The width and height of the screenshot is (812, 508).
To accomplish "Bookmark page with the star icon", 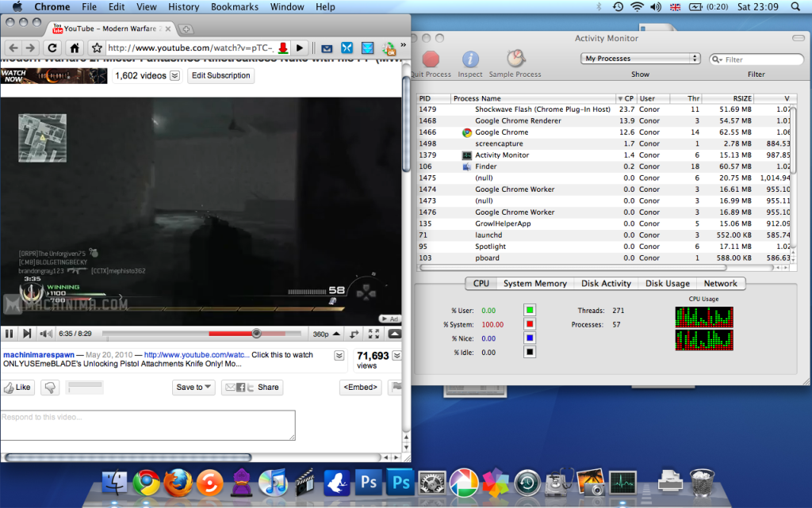I will (97, 48).
